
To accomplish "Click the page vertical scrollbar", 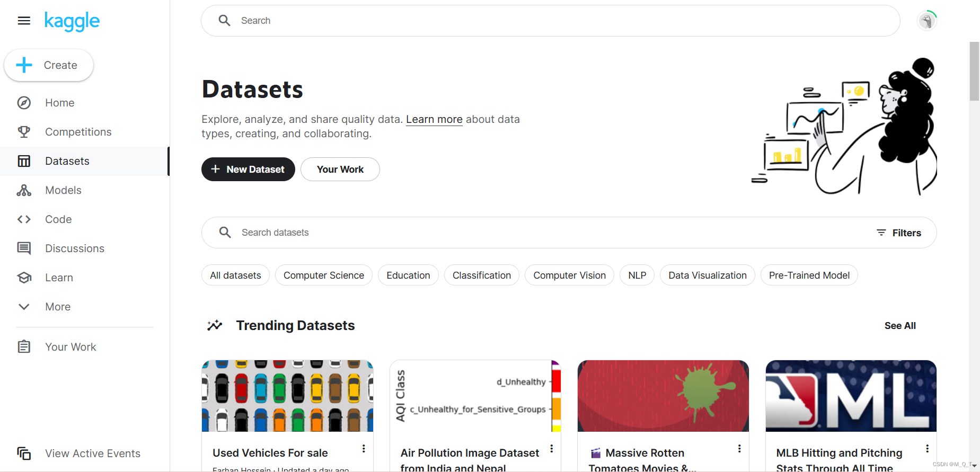I will (x=974, y=72).
